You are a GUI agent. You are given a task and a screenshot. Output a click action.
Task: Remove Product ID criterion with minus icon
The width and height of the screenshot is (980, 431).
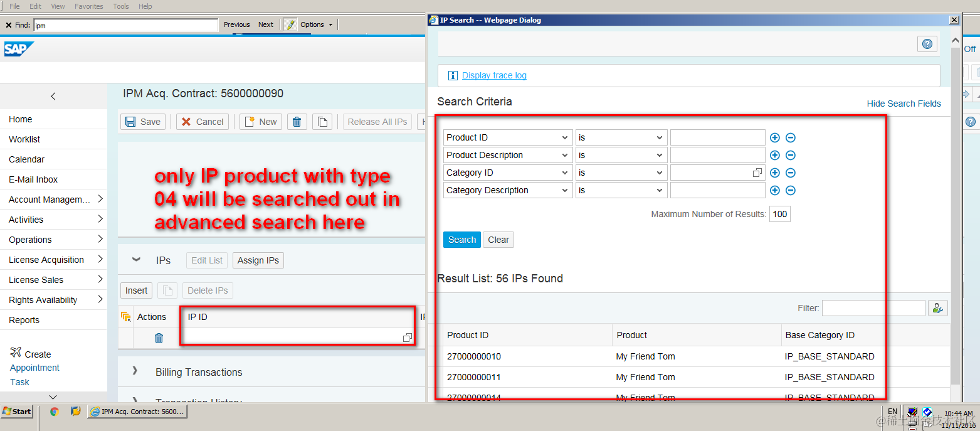click(x=791, y=137)
